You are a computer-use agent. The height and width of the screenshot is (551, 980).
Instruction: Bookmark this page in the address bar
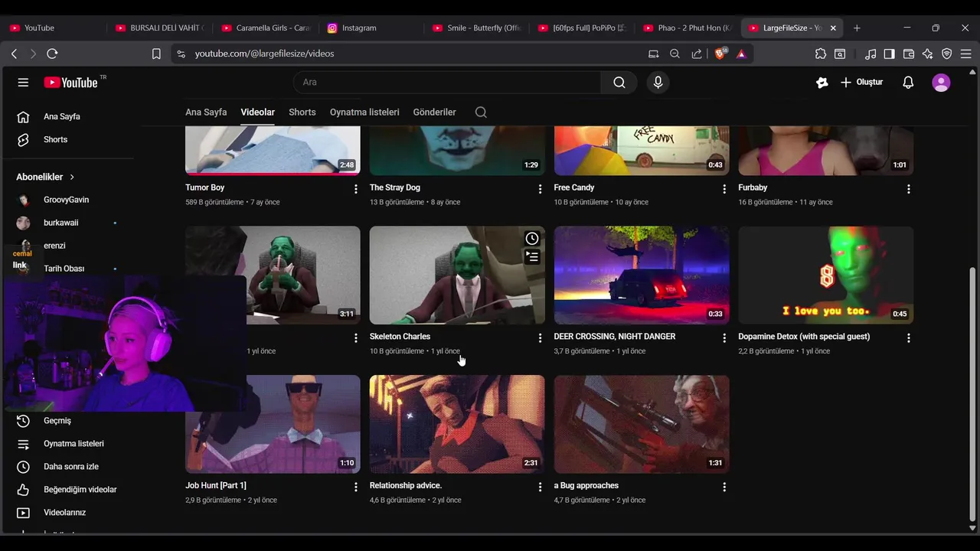click(156, 54)
